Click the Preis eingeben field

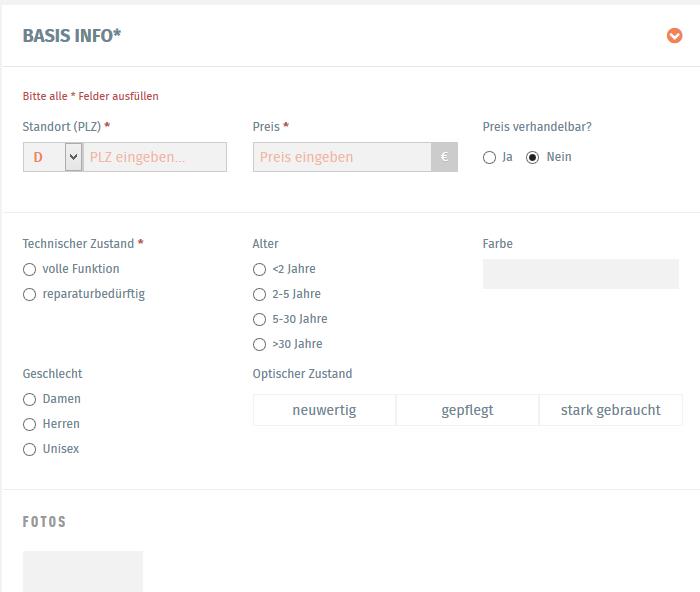pyautogui.click(x=342, y=157)
